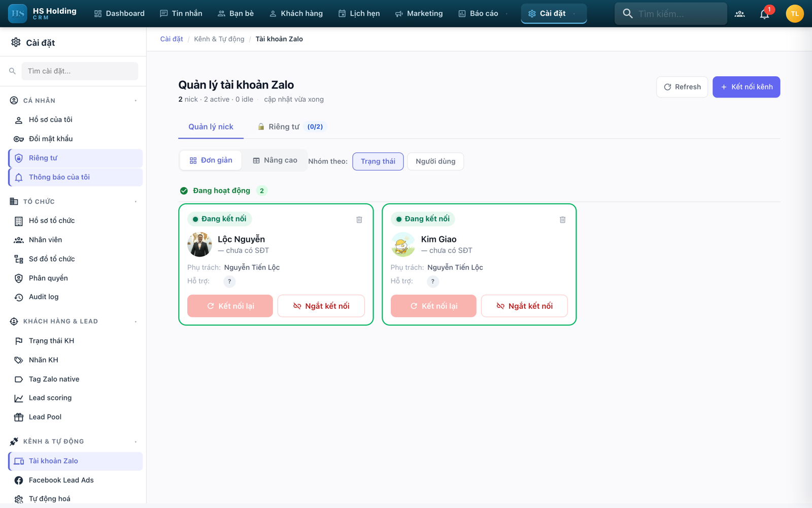812x508 pixels.
Task: Click the header search magnifier icon
Action: 628,14
